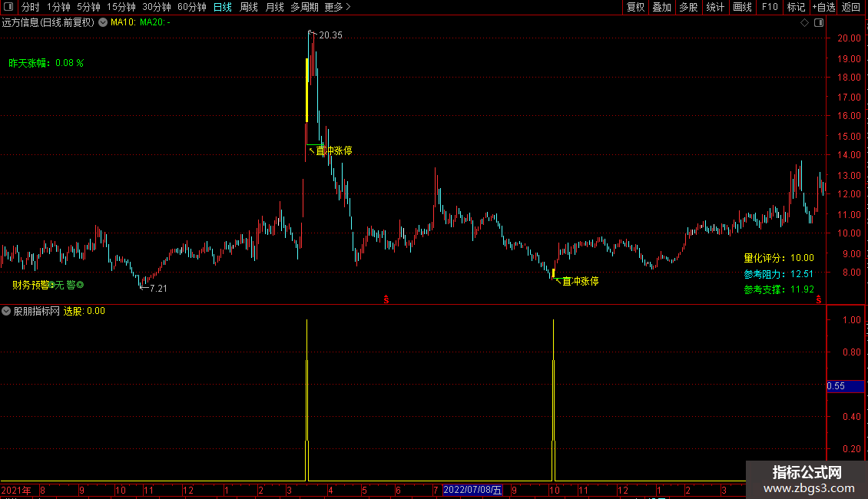The height and width of the screenshot is (499, 868).
Task: Click the 20.00 price axis label
Action: click(849, 38)
